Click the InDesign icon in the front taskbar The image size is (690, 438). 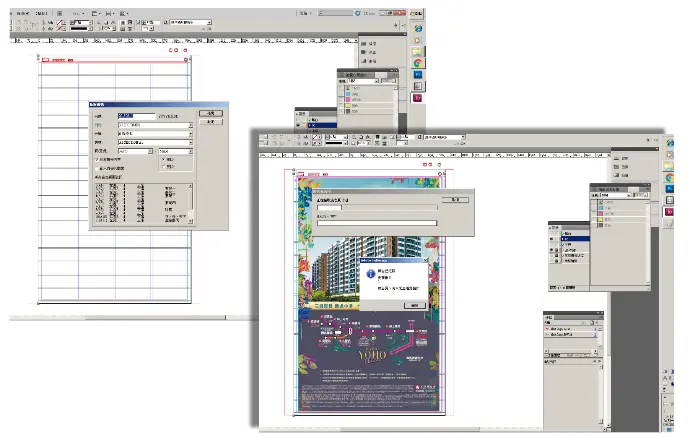(x=670, y=211)
